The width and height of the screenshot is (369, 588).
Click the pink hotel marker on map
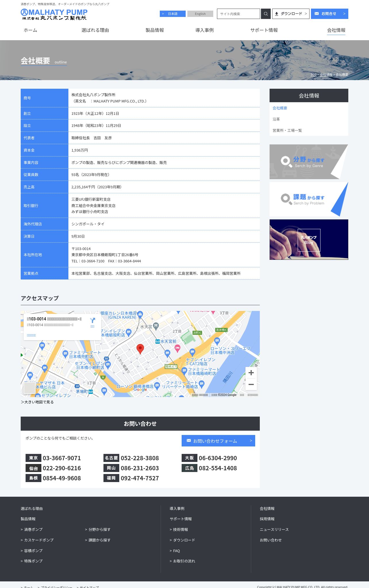177,349
